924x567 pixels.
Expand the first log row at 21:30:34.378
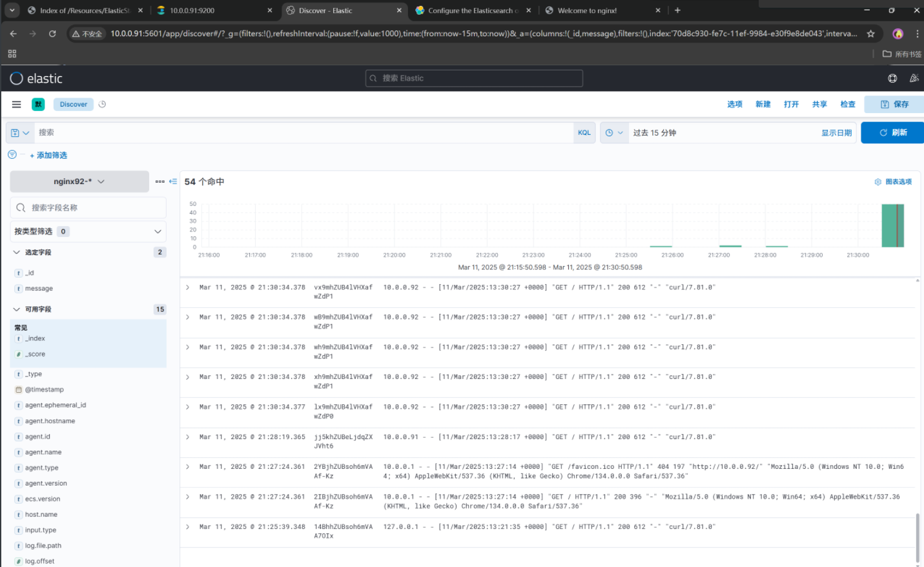pyautogui.click(x=188, y=287)
